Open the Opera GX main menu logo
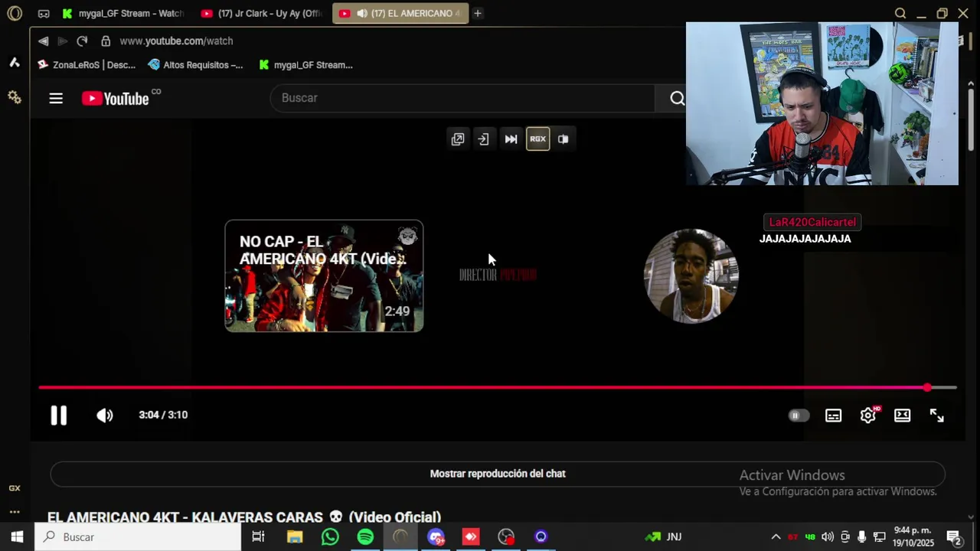Screen dimensions: 980x551 coord(15,13)
